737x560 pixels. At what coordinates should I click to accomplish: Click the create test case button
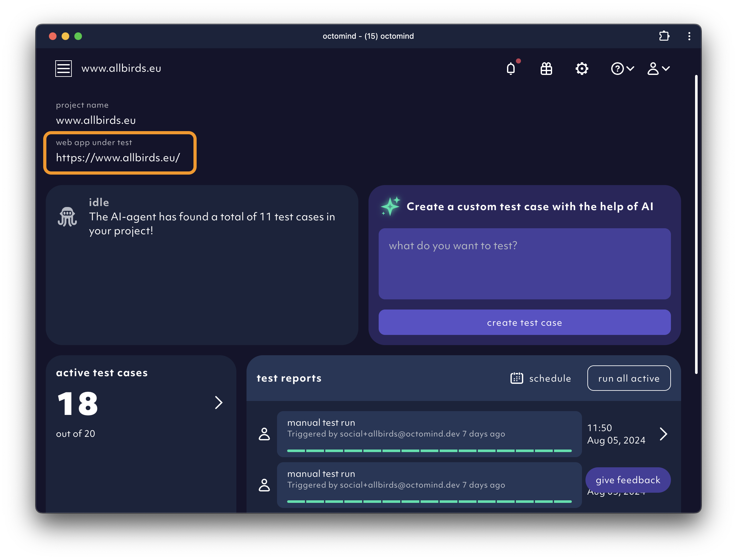point(524,322)
